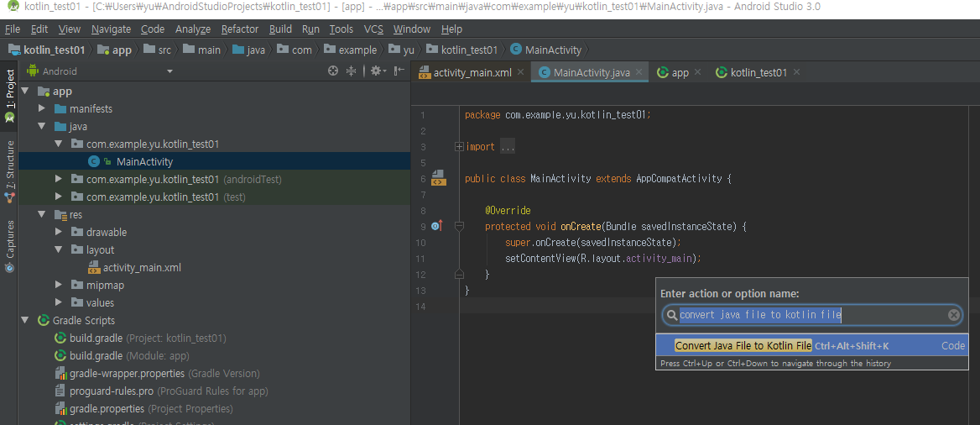This screenshot has width=980, height=425.
Task: Expand the androidTest package
Action: (x=59, y=179)
